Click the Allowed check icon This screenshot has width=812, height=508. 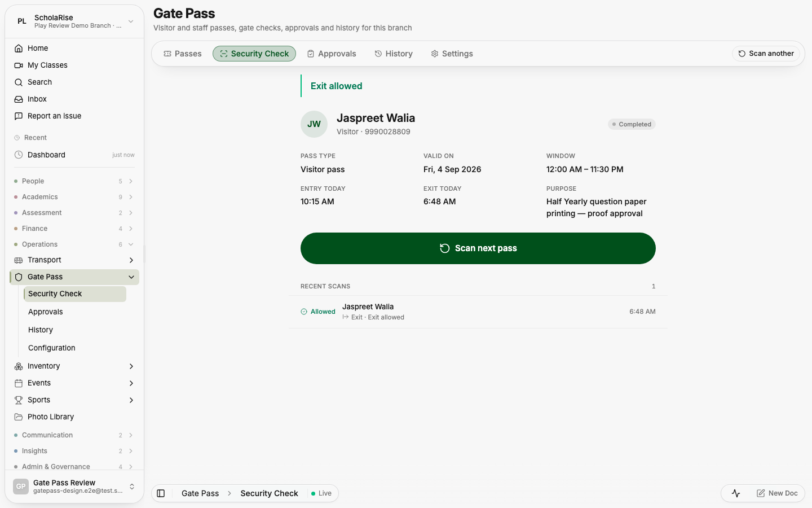tap(304, 312)
